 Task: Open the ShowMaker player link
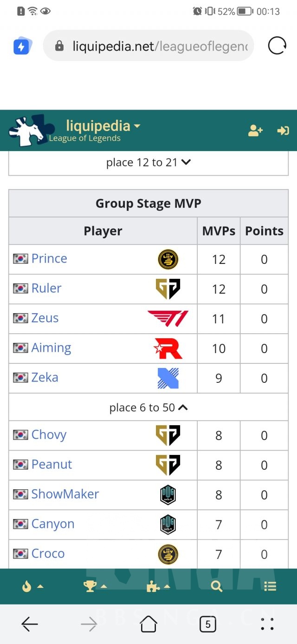[65, 494]
